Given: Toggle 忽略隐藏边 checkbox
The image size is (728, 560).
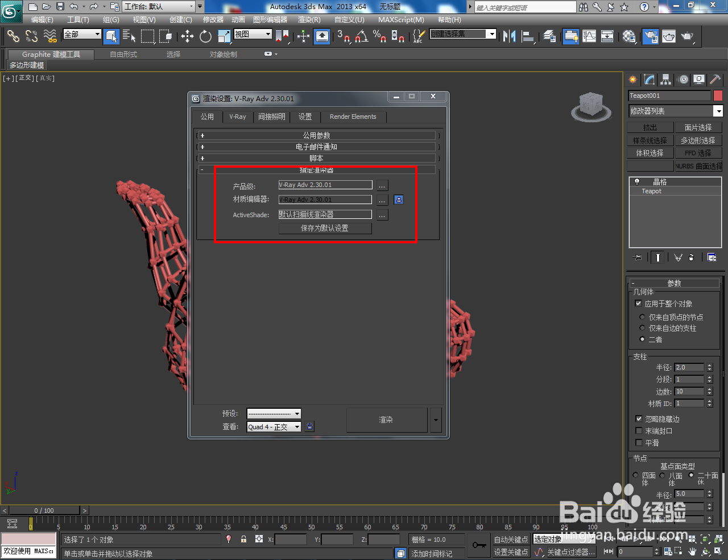Looking at the screenshot, I should point(639,418).
